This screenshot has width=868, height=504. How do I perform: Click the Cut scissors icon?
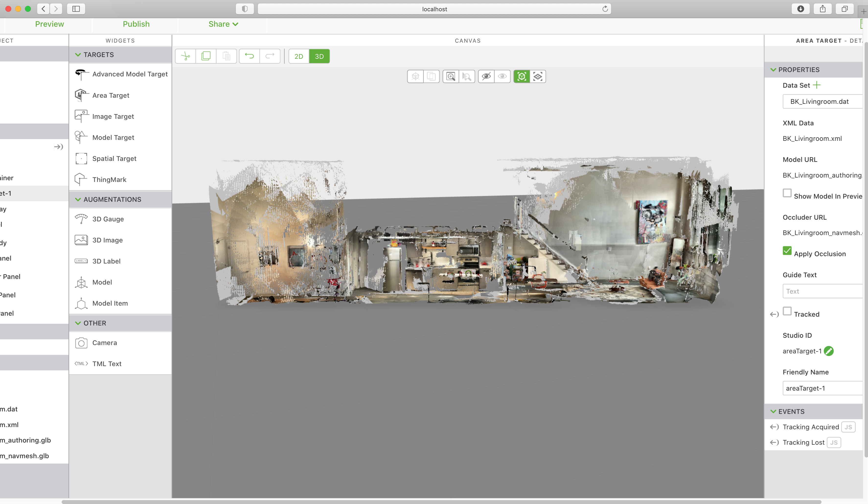coord(185,56)
